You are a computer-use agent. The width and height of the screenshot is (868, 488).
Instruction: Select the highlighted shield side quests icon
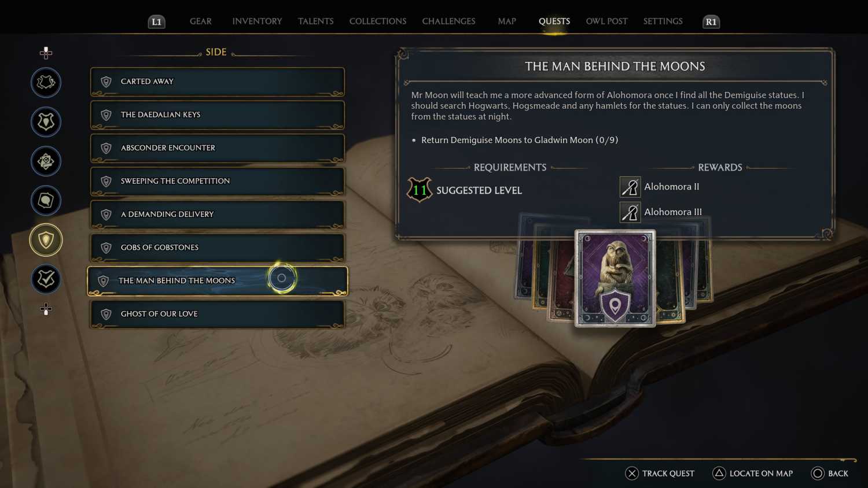pyautogui.click(x=46, y=240)
